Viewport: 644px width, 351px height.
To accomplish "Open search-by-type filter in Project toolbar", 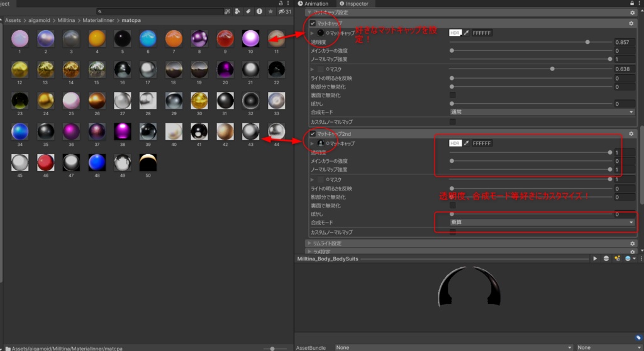I will tap(237, 11).
